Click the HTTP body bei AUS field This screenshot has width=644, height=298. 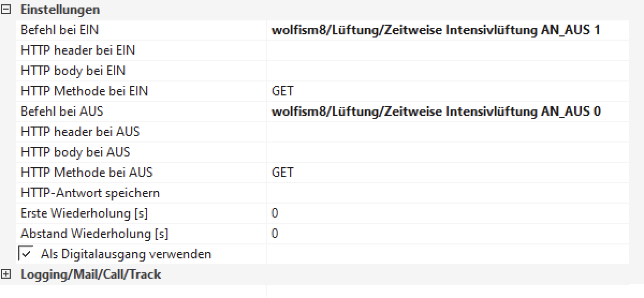tap(447, 152)
